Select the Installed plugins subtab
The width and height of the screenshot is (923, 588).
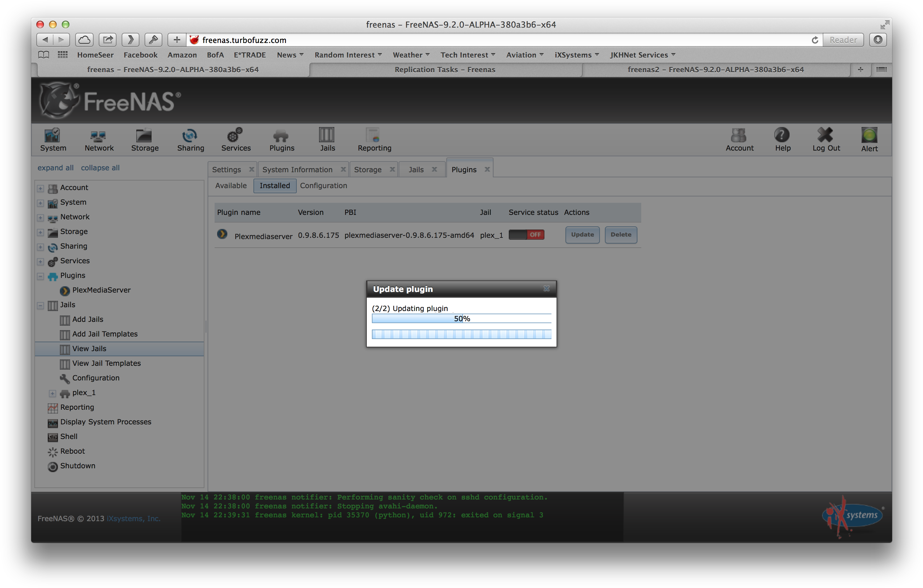(274, 186)
